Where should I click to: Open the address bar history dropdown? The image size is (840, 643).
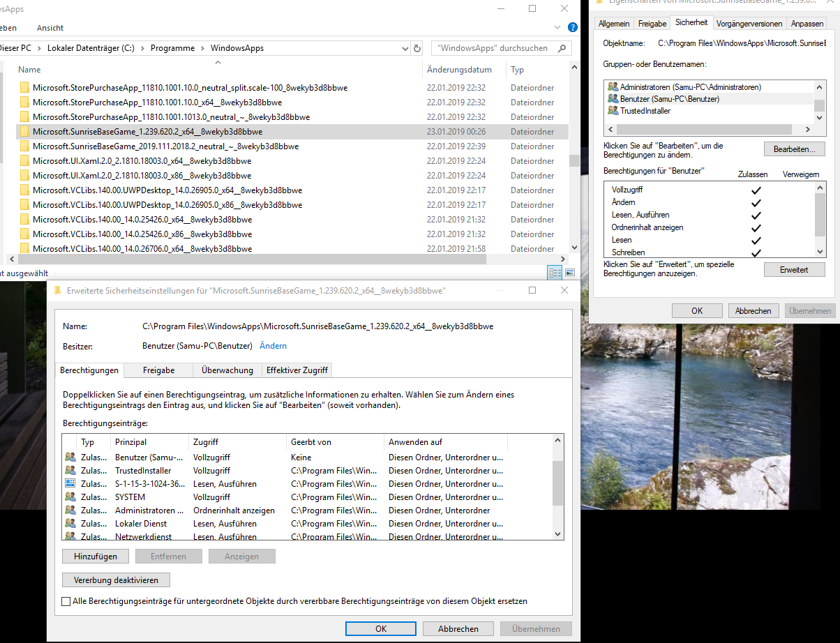[405, 48]
